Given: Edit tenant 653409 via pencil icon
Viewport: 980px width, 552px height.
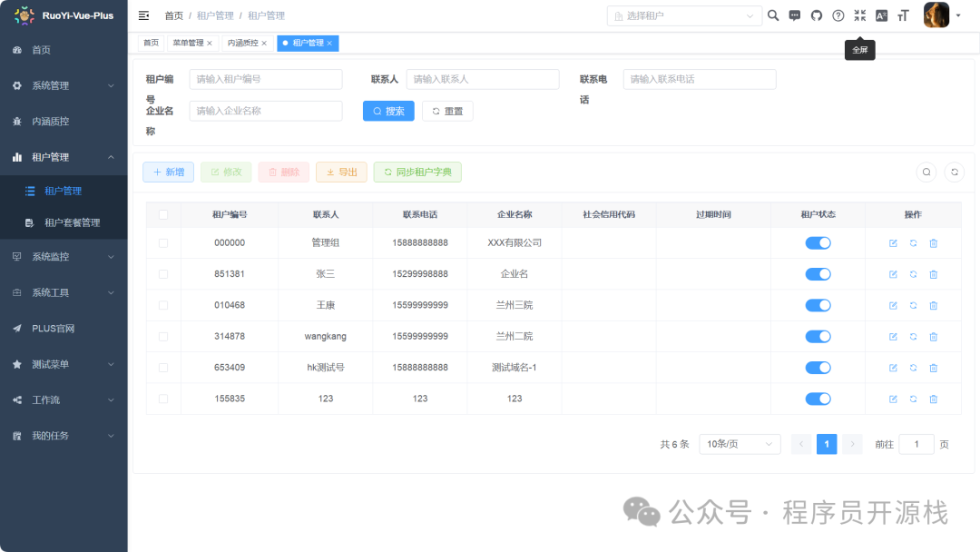Looking at the screenshot, I should tap(893, 369).
